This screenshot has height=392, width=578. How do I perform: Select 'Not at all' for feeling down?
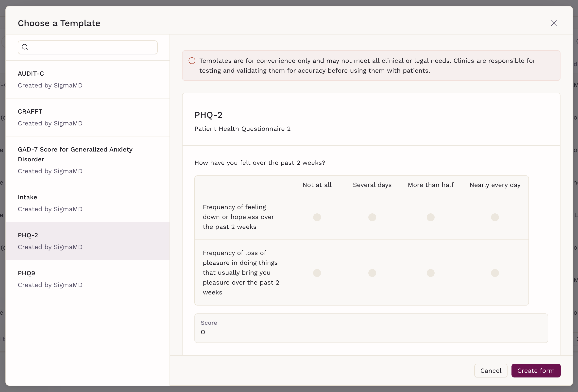pyautogui.click(x=317, y=217)
